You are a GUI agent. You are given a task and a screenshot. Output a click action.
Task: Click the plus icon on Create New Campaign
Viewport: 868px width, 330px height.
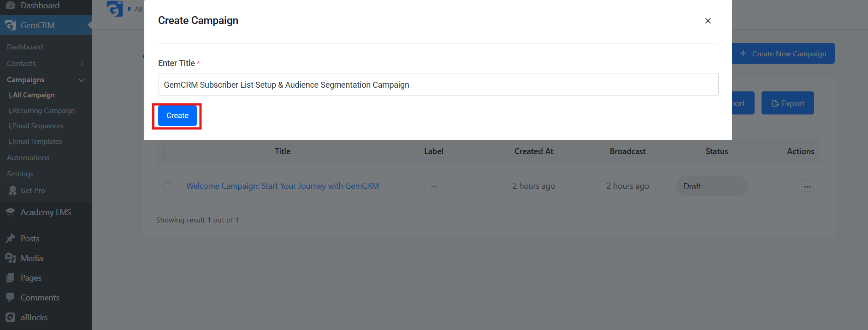pos(743,54)
